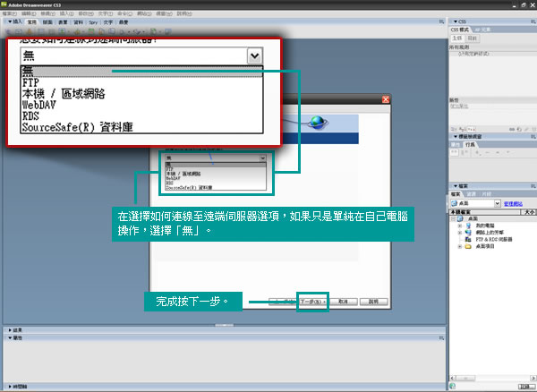
Task: Expand the 結果 panel
Action: pos(10,330)
